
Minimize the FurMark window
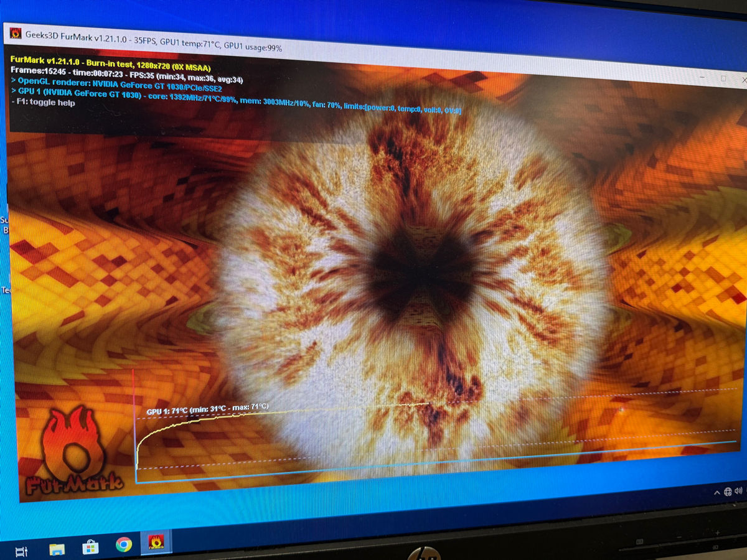(x=702, y=78)
